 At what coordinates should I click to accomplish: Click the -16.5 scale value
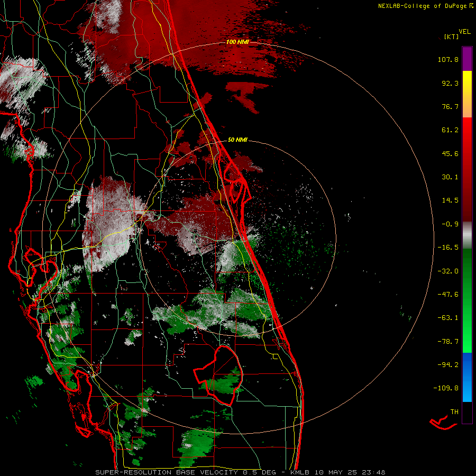click(x=448, y=248)
